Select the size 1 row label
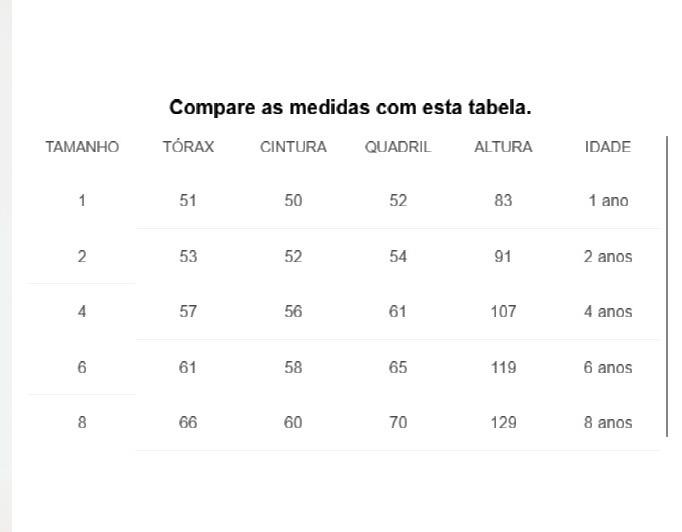682x532 pixels. pyautogui.click(x=82, y=201)
